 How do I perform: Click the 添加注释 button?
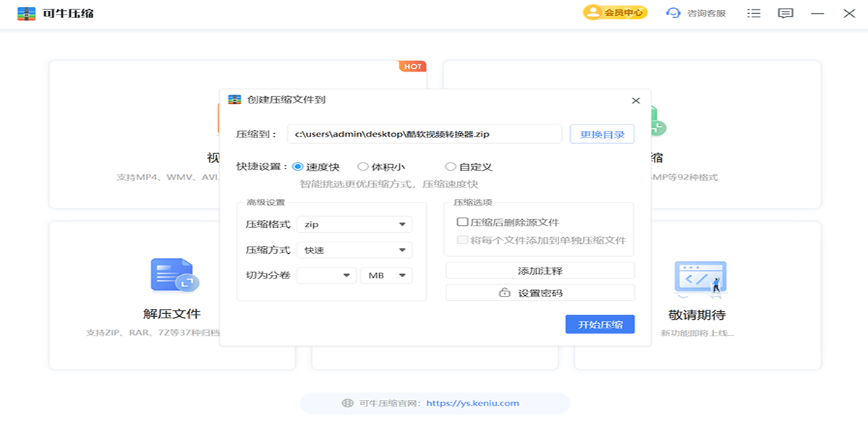coord(540,271)
